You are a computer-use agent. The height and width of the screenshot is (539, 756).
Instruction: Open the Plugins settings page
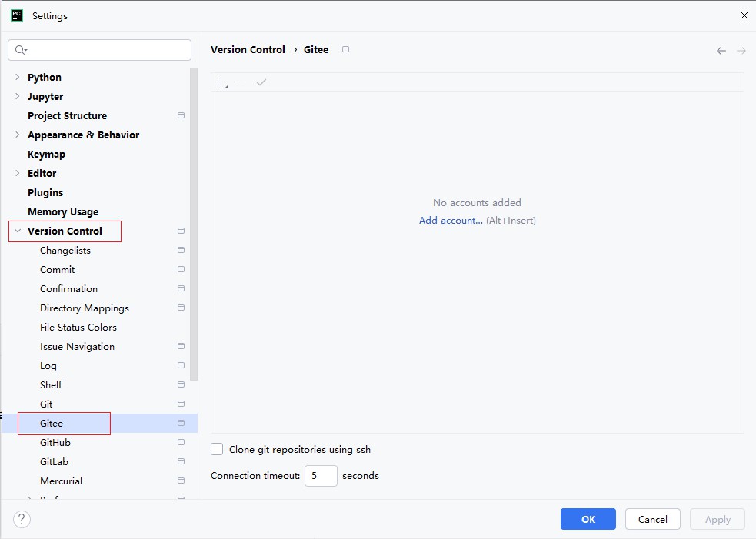(45, 192)
